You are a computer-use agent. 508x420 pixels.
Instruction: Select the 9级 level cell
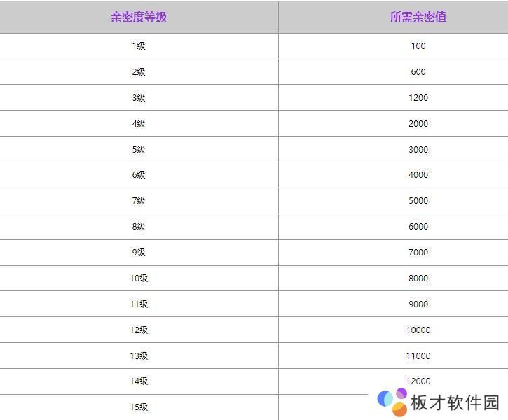[139, 253]
